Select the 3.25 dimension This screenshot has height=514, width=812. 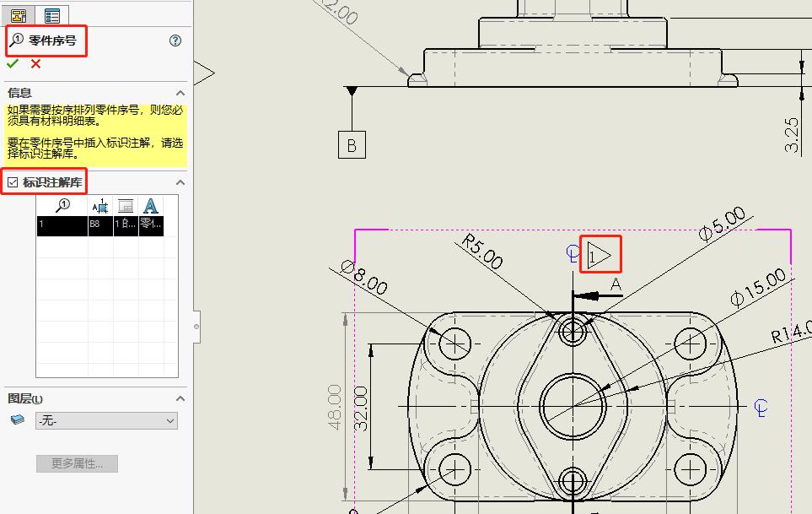792,135
